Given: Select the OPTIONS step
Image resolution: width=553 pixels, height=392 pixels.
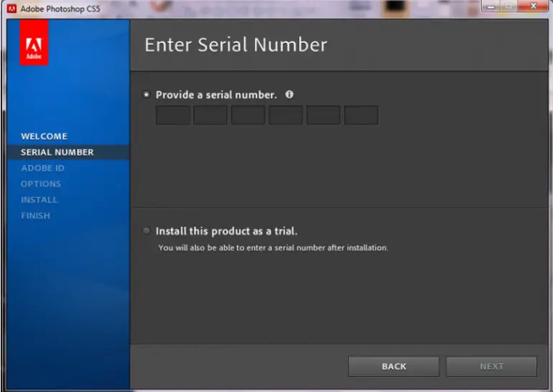Looking at the screenshot, I should click(41, 184).
